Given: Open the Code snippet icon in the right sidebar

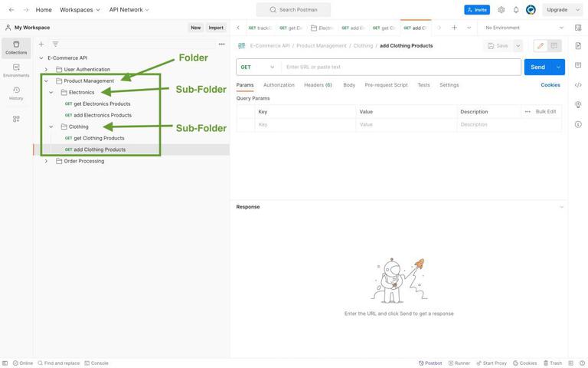Looking at the screenshot, I should click(x=578, y=85).
